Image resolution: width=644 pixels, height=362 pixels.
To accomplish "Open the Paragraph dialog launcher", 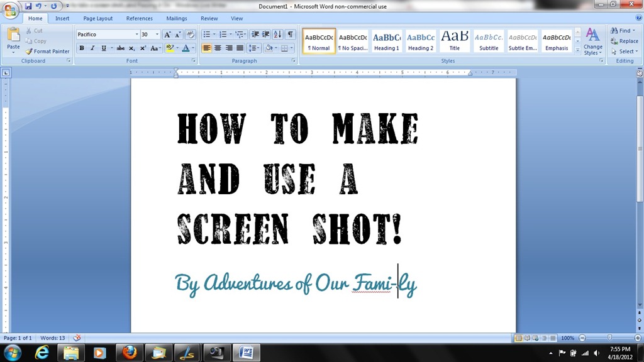I will point(293,61).
